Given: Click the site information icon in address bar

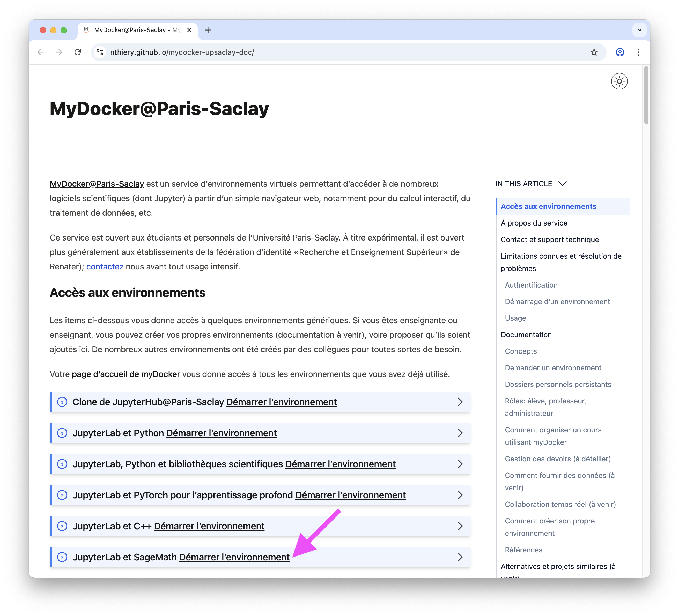Looking at the screenshot, I should tap(100, 52).
